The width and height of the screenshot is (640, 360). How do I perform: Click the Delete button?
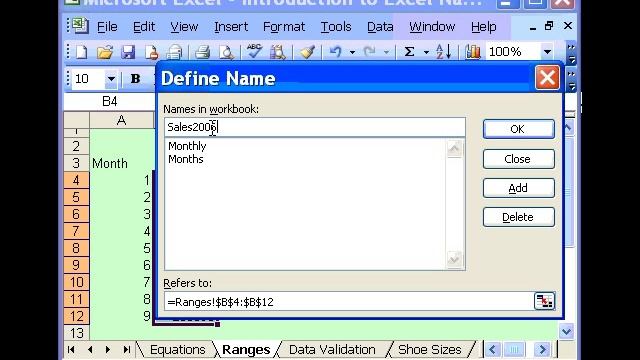[x=518, y=217]
